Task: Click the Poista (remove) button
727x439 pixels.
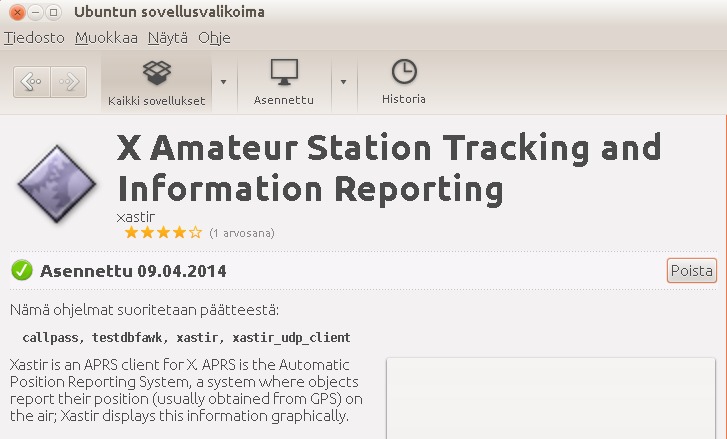Action: click(692, 271)
